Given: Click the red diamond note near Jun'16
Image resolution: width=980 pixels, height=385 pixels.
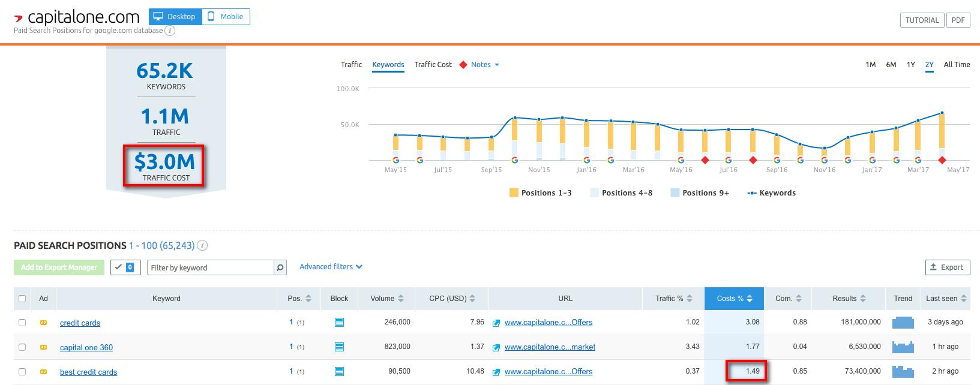Looking at the screenshot, I should click(x=705, y=160).
